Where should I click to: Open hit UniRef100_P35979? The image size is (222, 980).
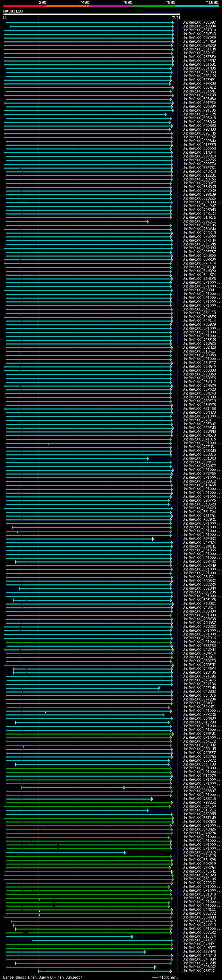199,324
